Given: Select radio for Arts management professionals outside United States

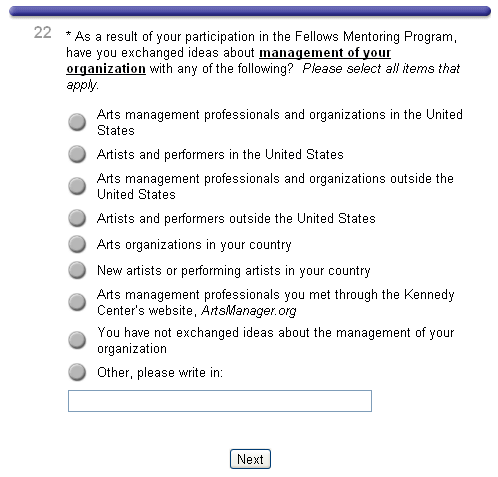Looking at the screenshot, I should [x=77, y=186].
